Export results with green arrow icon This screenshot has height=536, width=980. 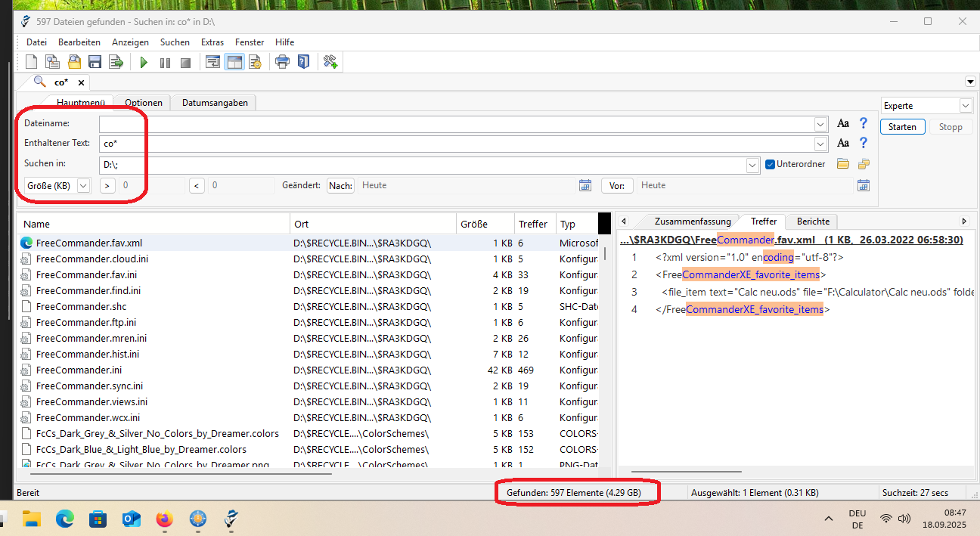click(115, 62)
